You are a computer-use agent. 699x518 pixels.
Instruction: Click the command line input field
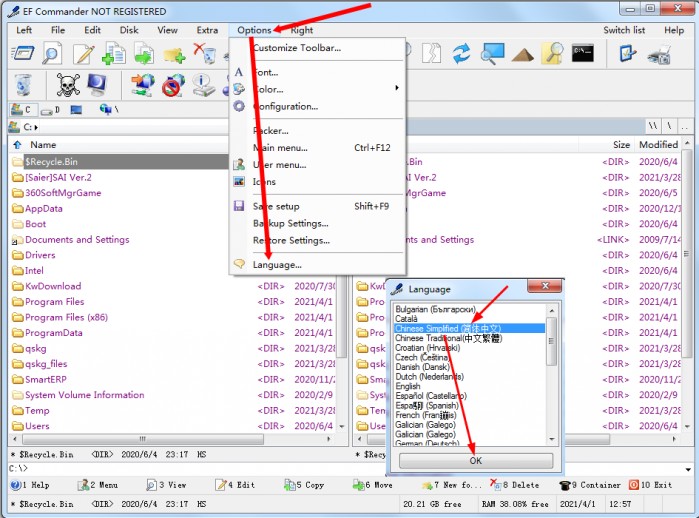click(x=352, y=469)
